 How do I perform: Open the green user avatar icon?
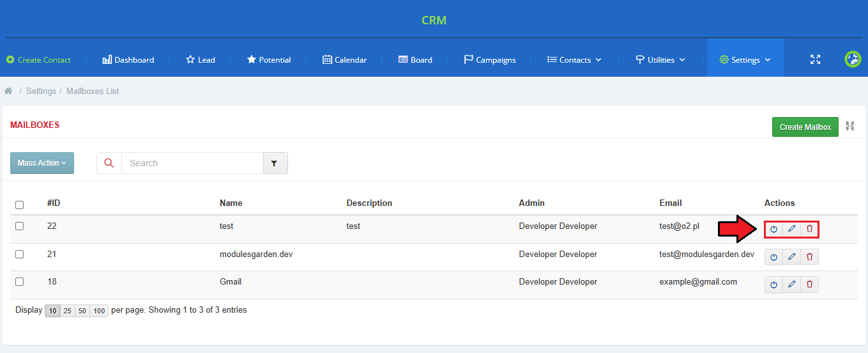tap(853, 59)
